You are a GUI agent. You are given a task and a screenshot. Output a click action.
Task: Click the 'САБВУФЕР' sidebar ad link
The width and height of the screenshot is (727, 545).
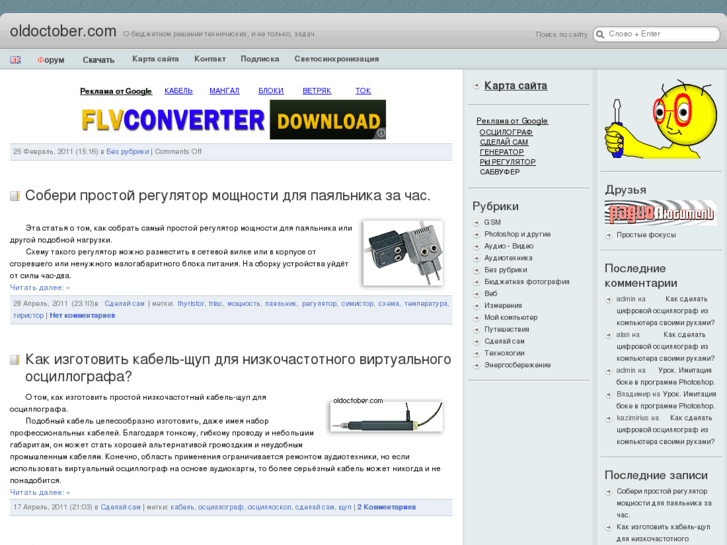point(499,172)
